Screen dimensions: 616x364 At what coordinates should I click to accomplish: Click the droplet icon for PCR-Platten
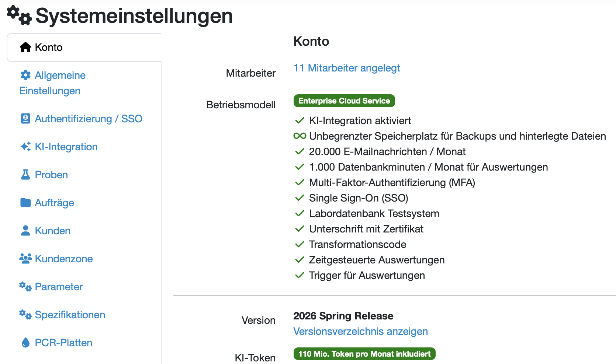25,343
